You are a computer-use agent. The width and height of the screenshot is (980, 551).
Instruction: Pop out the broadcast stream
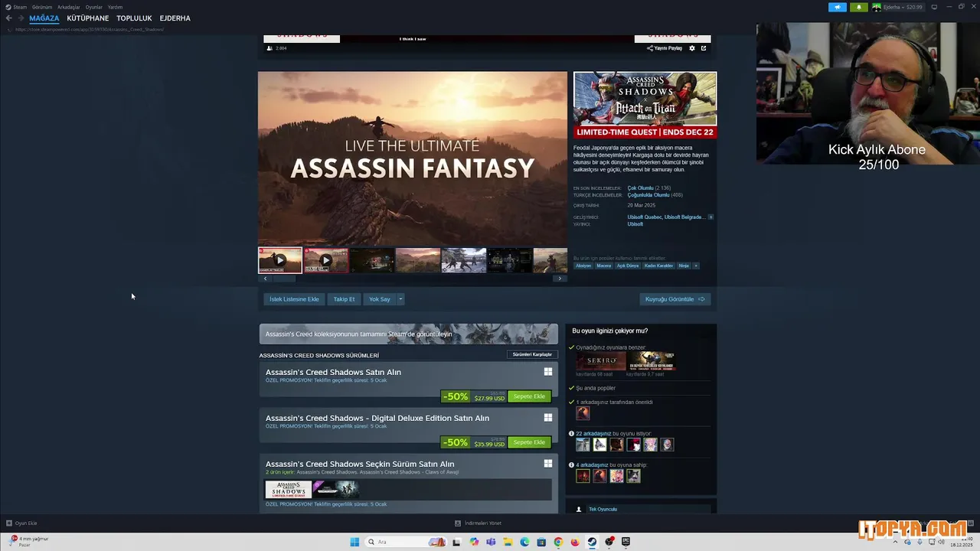click(704, 48)
